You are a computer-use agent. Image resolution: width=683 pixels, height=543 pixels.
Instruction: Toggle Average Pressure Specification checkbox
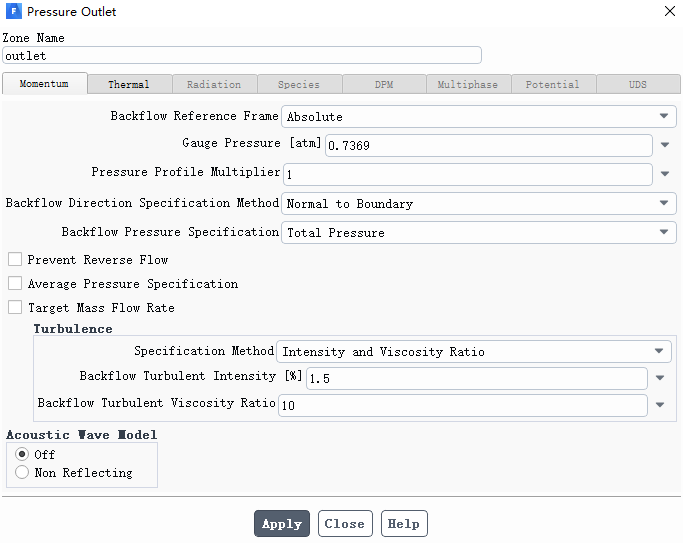[15, 284]
